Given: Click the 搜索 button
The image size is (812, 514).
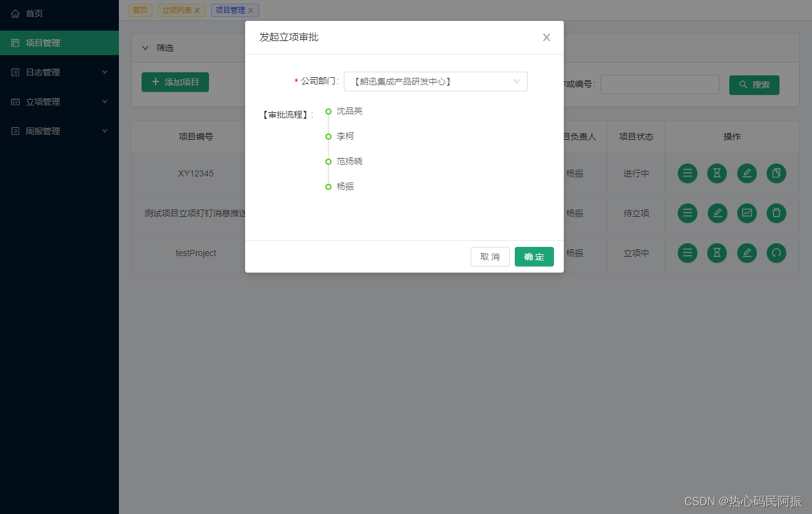Looking at the screenshot, I should pos(754,85).
